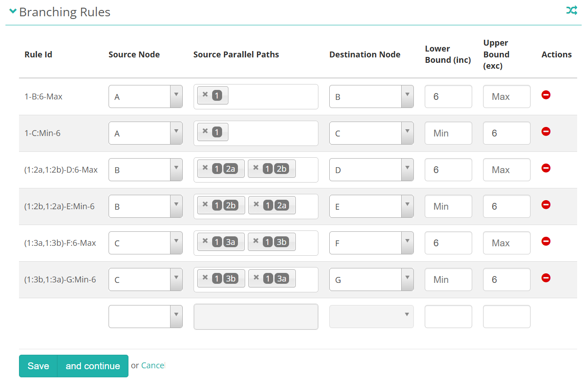The width and height of the screenshot is (588, 385).
Task: Remove rule (1:2a,1:2b)-D:6-Max
Action: [x=546, y=168]
